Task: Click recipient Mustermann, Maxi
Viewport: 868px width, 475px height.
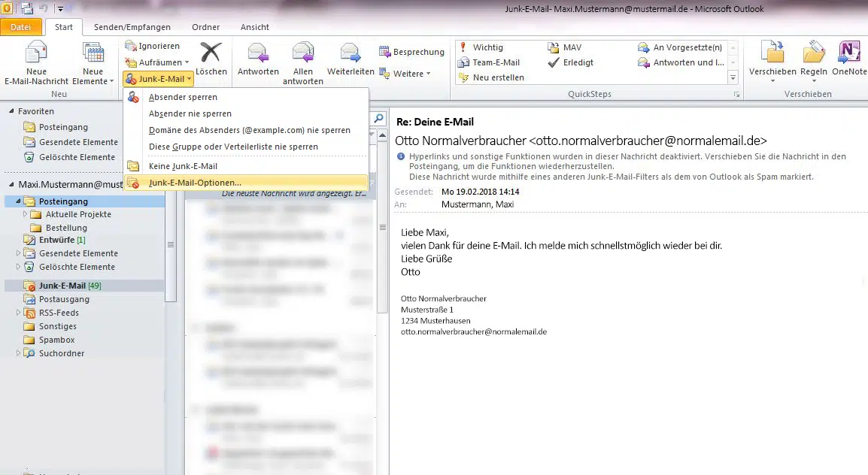Action: (x=477, y=204)
